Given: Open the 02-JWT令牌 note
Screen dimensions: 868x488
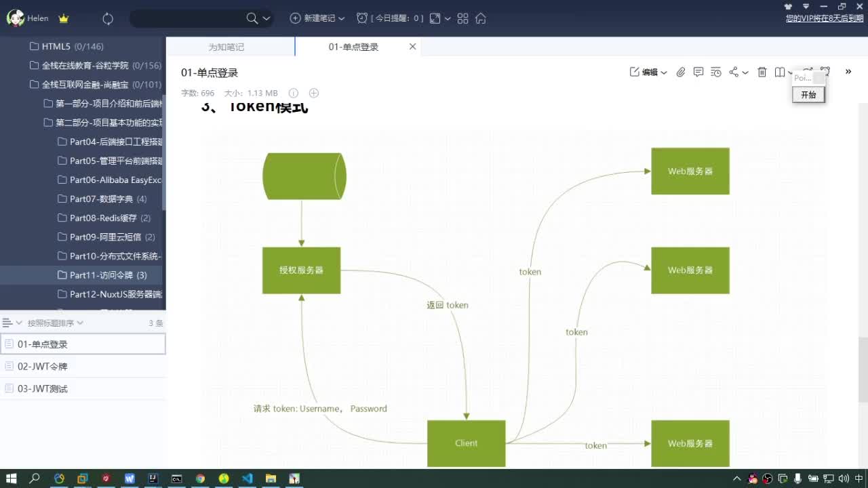Looking at the screenshot, I should [83, 367].
